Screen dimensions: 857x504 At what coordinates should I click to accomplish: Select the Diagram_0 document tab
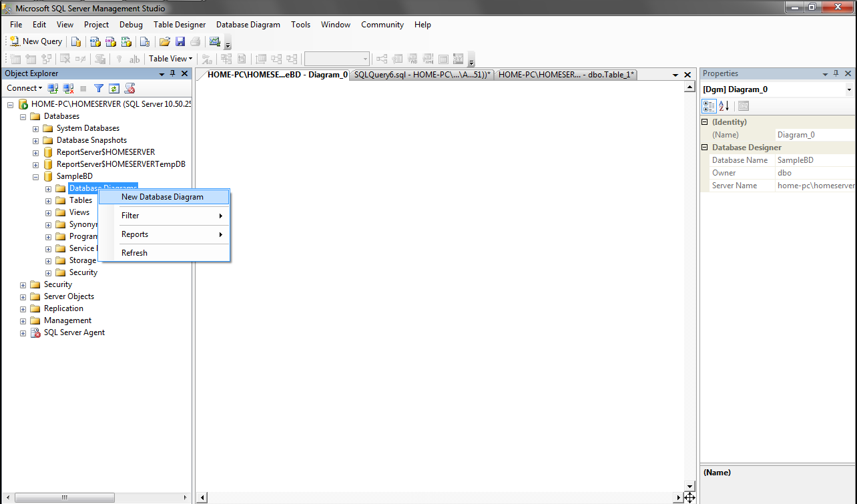click(x=276, y=75)
